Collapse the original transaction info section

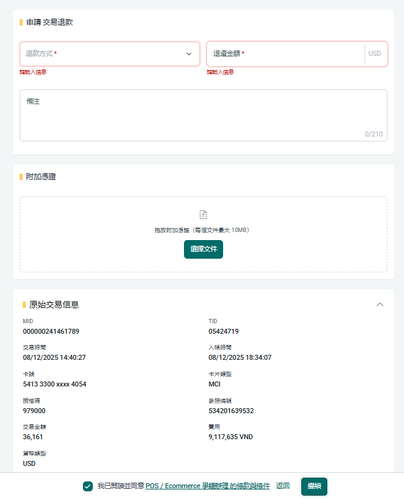click(380, 304)
